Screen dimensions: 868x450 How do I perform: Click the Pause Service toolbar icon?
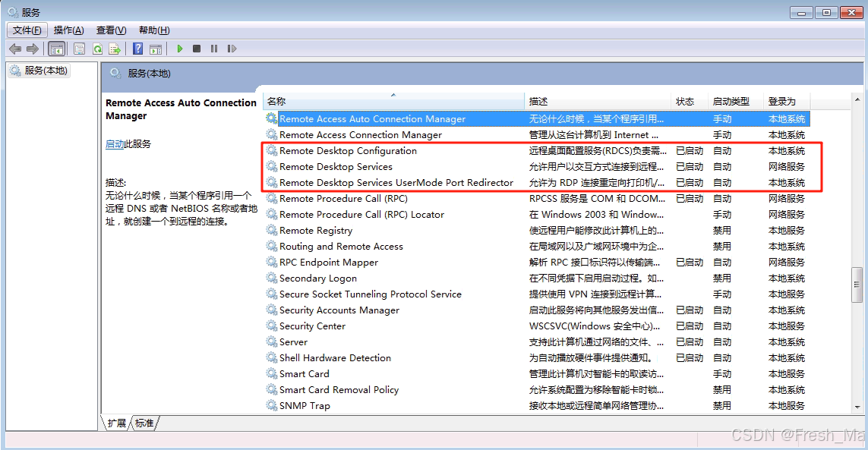point(214,49)
